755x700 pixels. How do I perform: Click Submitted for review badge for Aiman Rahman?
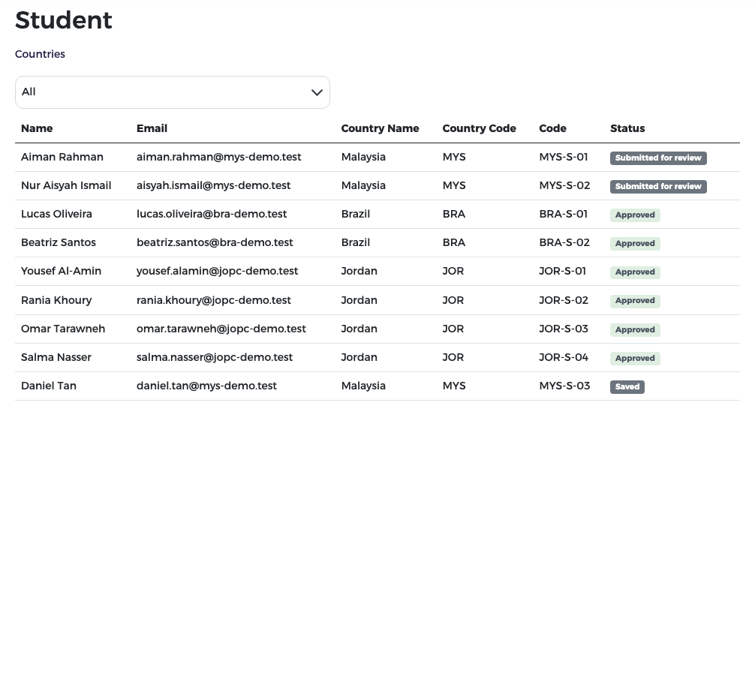coord(658,158)
